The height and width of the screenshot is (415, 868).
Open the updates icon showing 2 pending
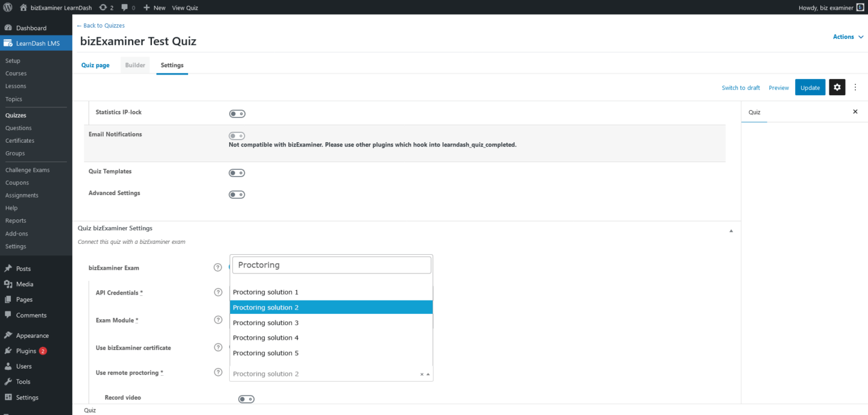104,7
